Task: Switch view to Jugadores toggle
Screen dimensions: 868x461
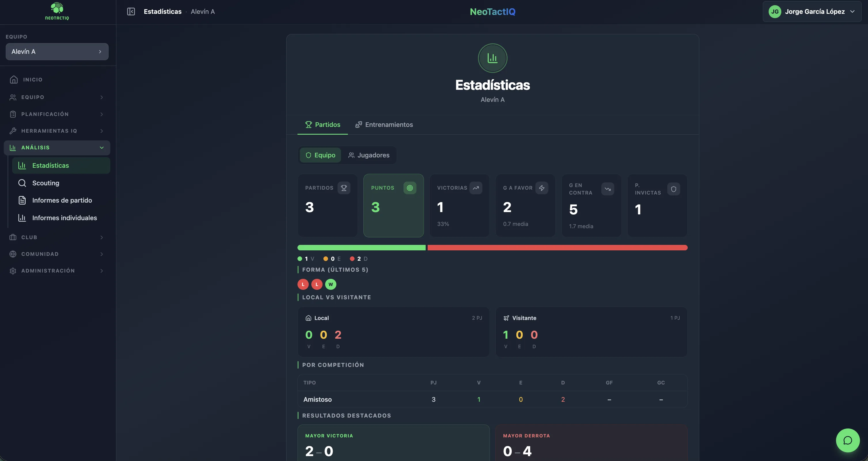Action: (x=369, y=155)
